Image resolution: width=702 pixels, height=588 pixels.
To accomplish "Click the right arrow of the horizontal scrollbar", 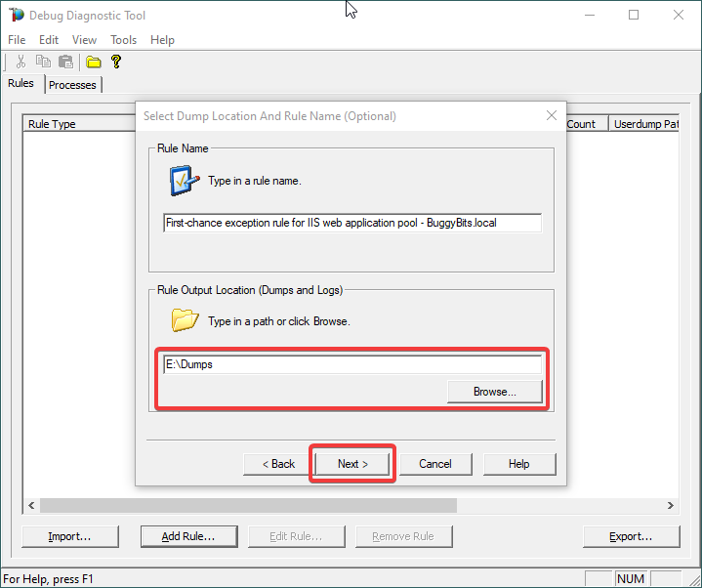I will [671, 505].
